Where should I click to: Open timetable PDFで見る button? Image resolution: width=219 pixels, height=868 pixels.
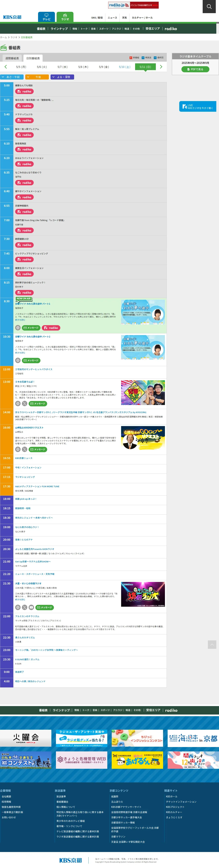pyautogui.click(x=195, y=69)
